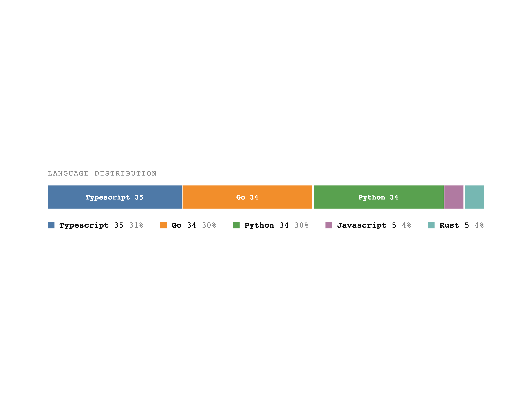532x399 pixels.
Task: Select the Rust legend label
Action: 449,225
